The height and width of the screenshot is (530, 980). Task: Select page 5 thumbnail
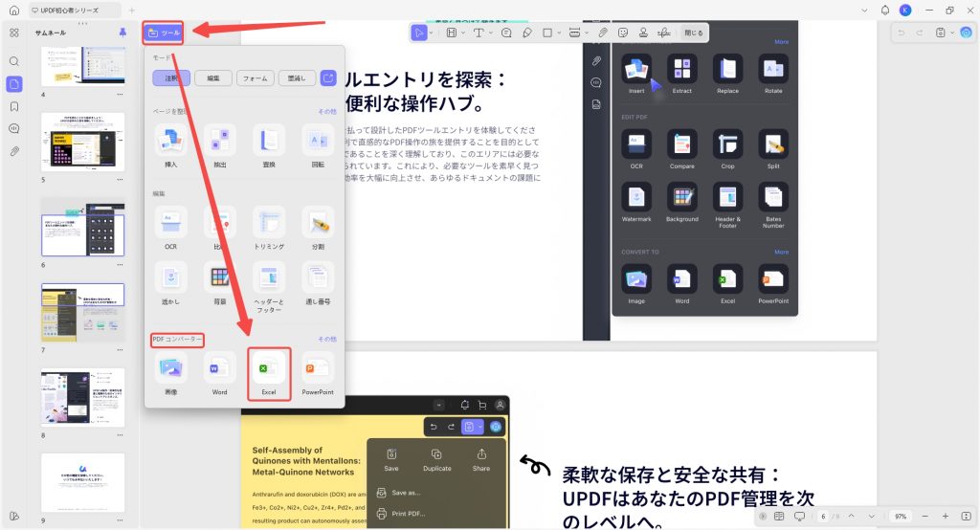point(83,142)
